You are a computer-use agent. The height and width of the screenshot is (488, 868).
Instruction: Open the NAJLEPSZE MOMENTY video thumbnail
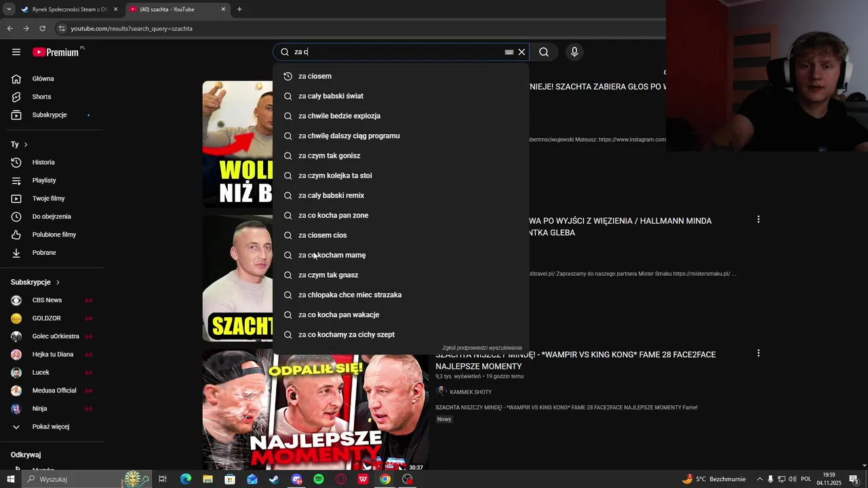click(315, 411)
